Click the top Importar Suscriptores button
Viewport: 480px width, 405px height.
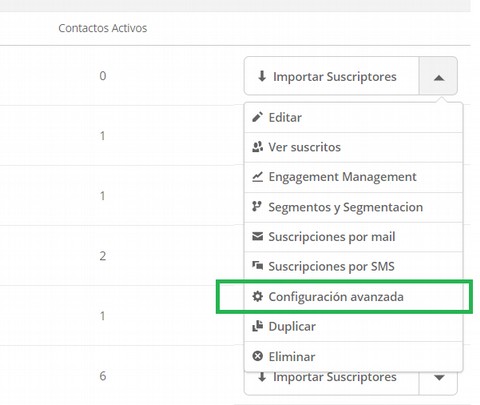[332, 76]
